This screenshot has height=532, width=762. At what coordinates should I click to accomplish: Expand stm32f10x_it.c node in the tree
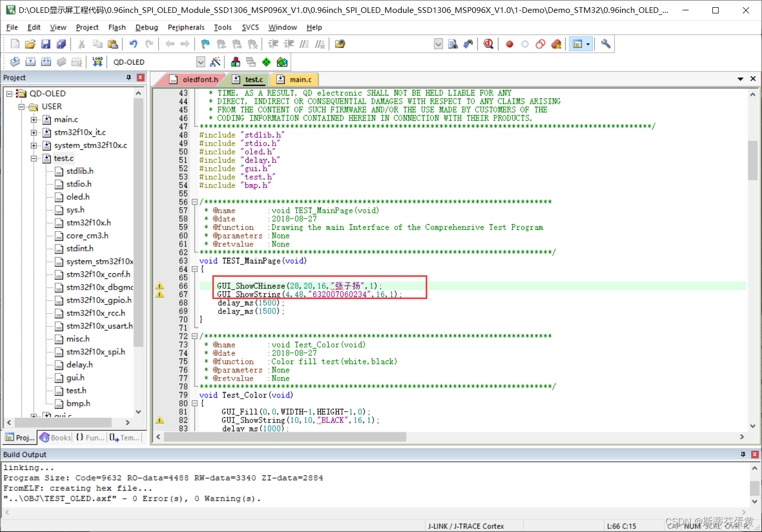(34, 132)
